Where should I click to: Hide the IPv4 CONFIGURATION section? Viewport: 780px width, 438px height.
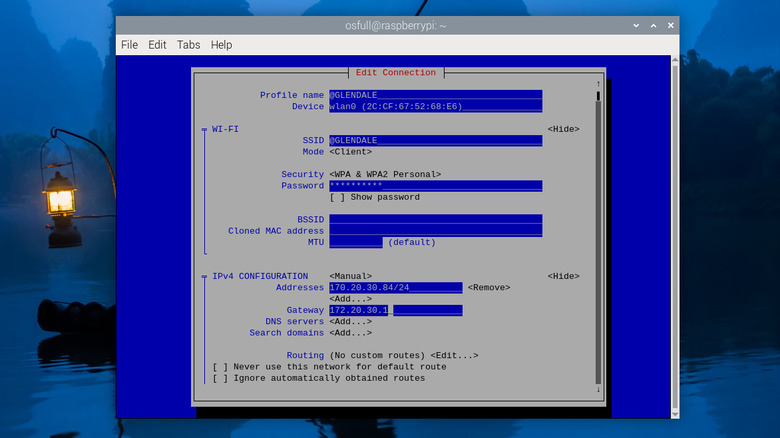(x=562, y=276)
